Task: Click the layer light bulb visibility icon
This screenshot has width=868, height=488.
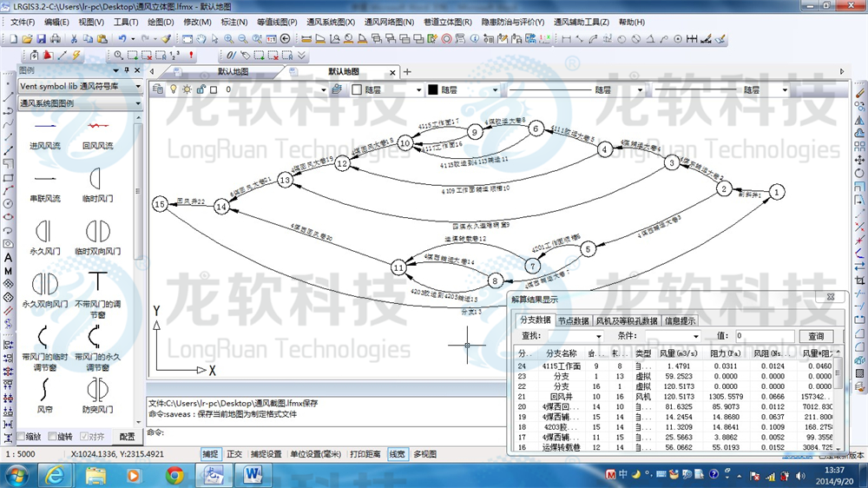Action: [173, 89]
